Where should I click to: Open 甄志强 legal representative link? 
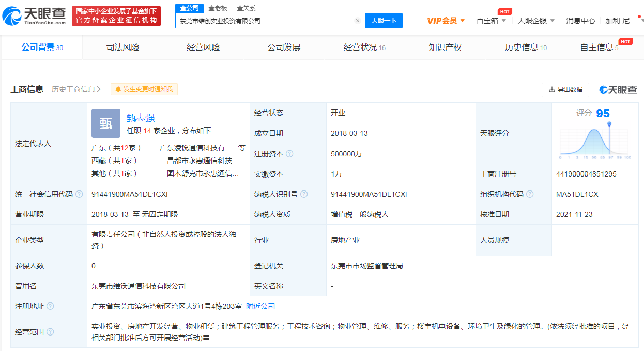point(141,118)
